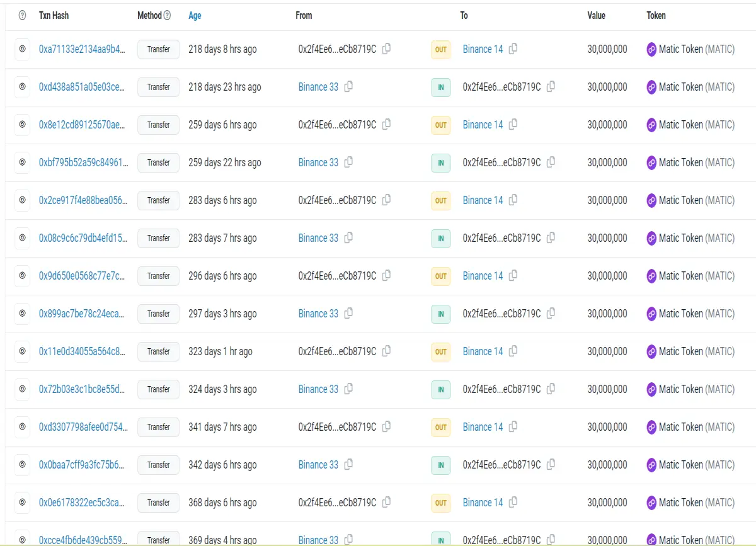Click the OUT badge in 341 days 7 hrs row
This screenshot has width=756, height=546.
click(441, 428)
